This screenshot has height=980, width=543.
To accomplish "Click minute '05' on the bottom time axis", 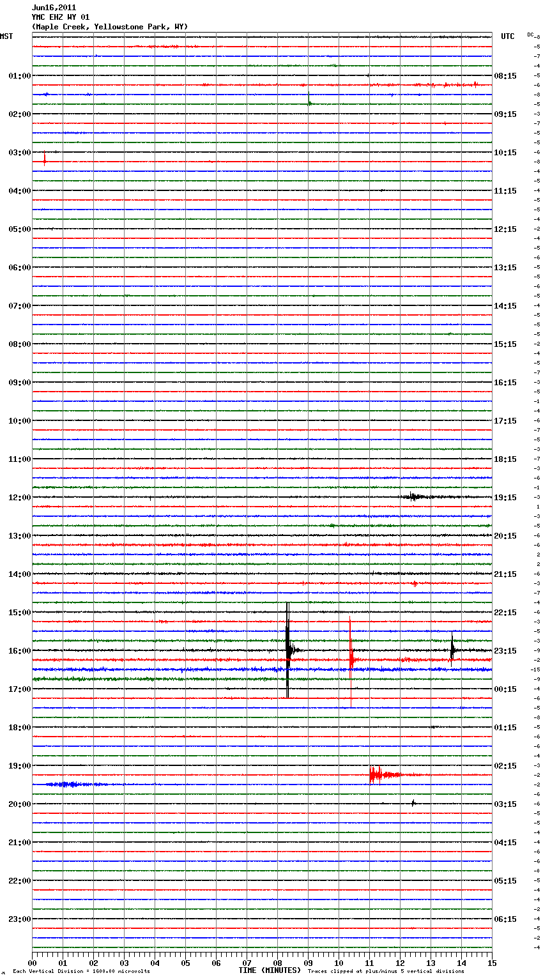I will (x=185, y=963).
